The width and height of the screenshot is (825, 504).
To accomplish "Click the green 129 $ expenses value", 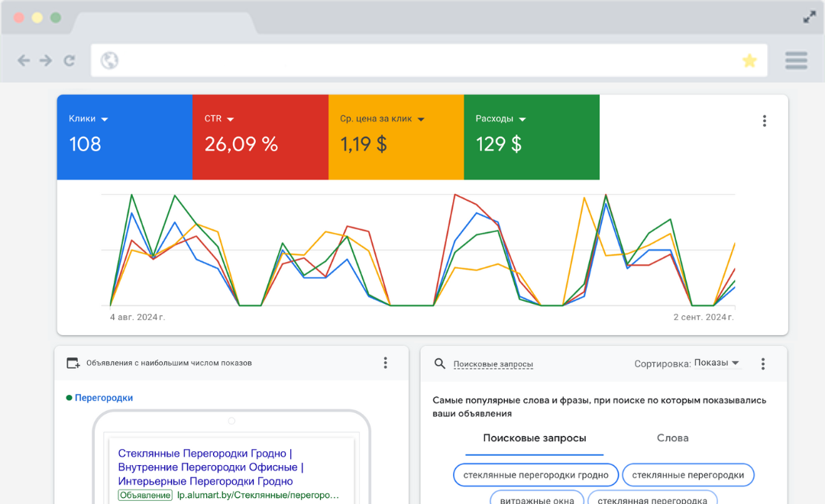I will click(498, 144).
